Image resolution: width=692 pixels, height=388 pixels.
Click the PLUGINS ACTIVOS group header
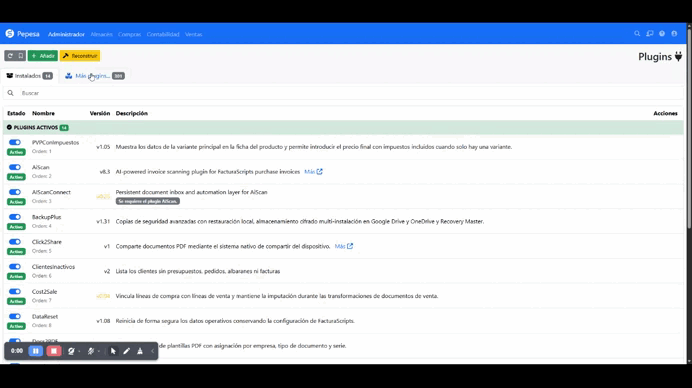click(x=343, y=128)
